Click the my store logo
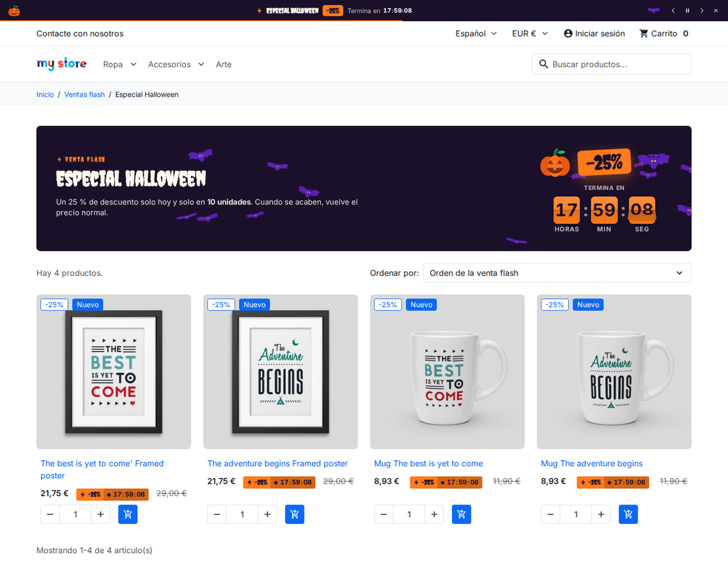Screen dimensions: 728x581 tap(61, 64)
